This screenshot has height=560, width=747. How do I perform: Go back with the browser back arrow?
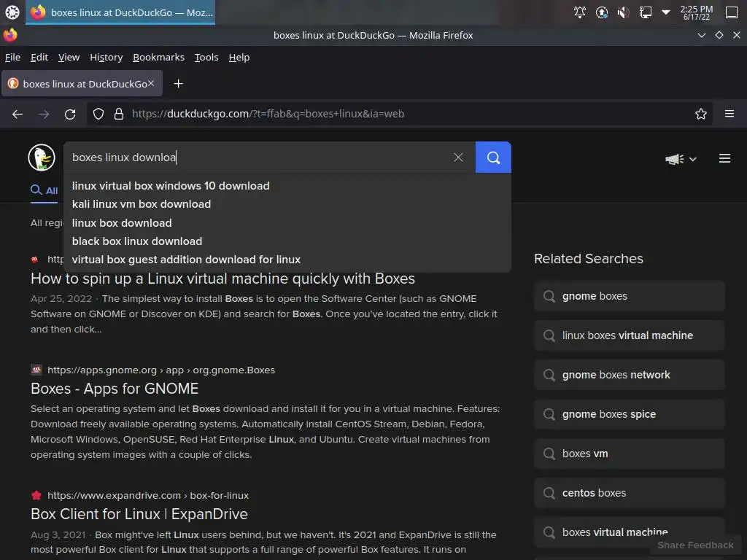(x=18, y=114)
